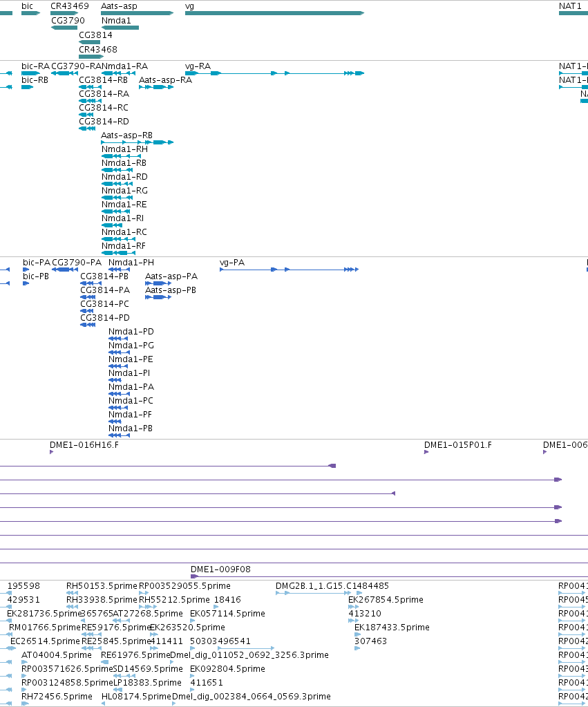Screen dimensions: 588x707
Task: Click protein CG3790-PA
Action: (77, 263)
